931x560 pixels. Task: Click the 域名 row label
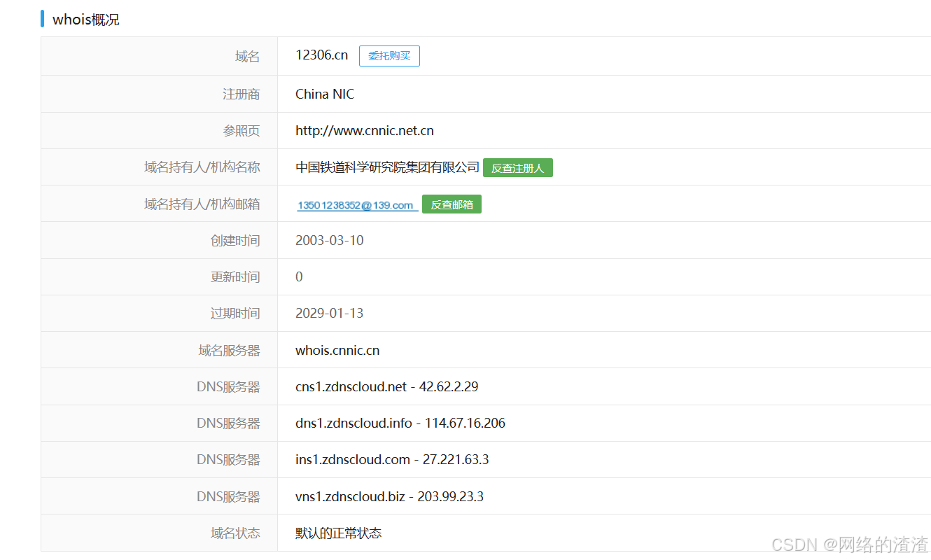[248, 57]
